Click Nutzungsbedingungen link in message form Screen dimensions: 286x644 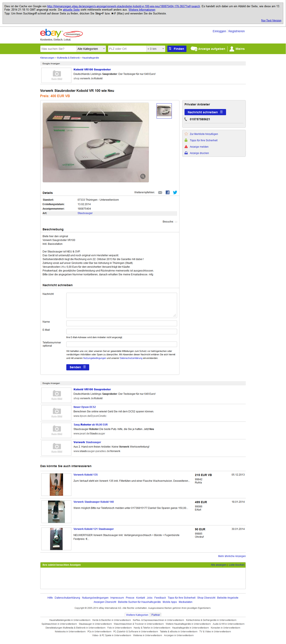(95, 358)
